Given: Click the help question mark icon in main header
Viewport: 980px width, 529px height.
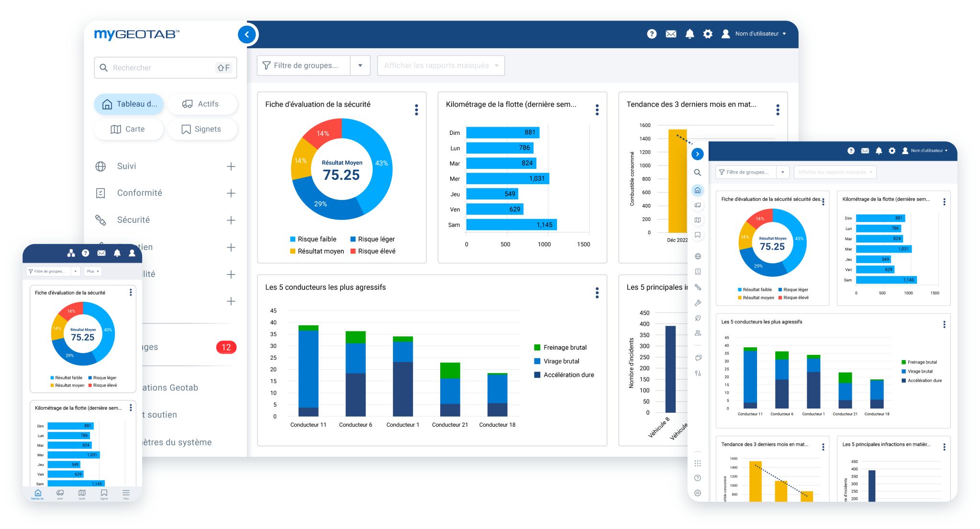Looking at the screenshot, I should coord(651,34).
